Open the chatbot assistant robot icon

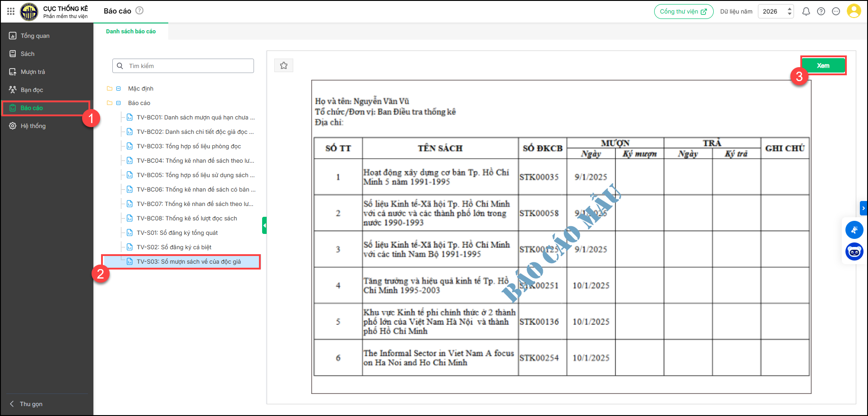[854, 251]
